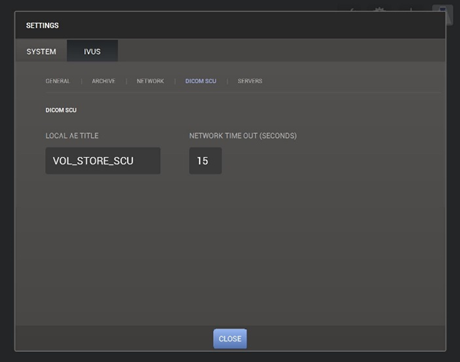Click the DICOM SCU section heading
Screen dimensions: 460x362
point(61,110)
